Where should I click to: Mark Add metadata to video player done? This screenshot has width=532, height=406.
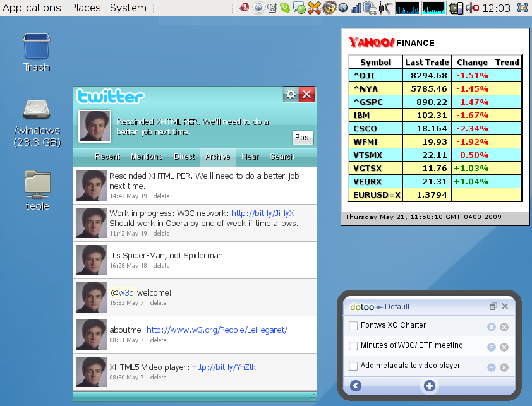(354, 366)
